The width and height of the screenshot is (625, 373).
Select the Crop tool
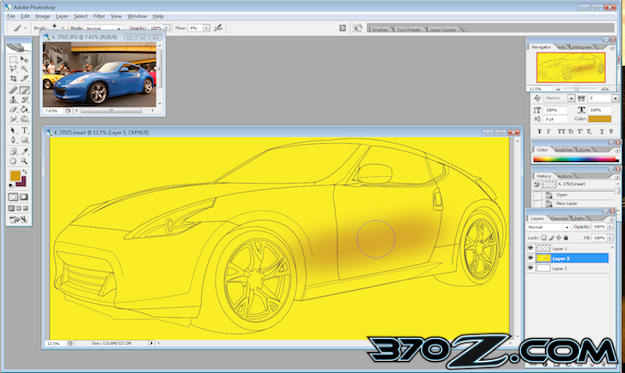(13, 79)
